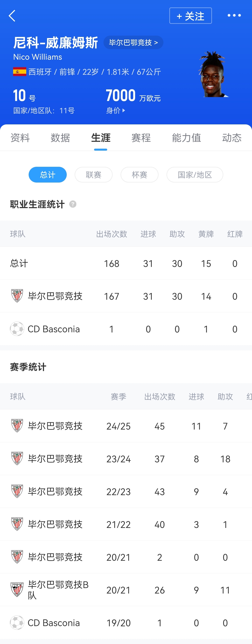252x644 pixels.
Task: Tap the Athletic Club B team crest
Action: (x=17, y=590)
